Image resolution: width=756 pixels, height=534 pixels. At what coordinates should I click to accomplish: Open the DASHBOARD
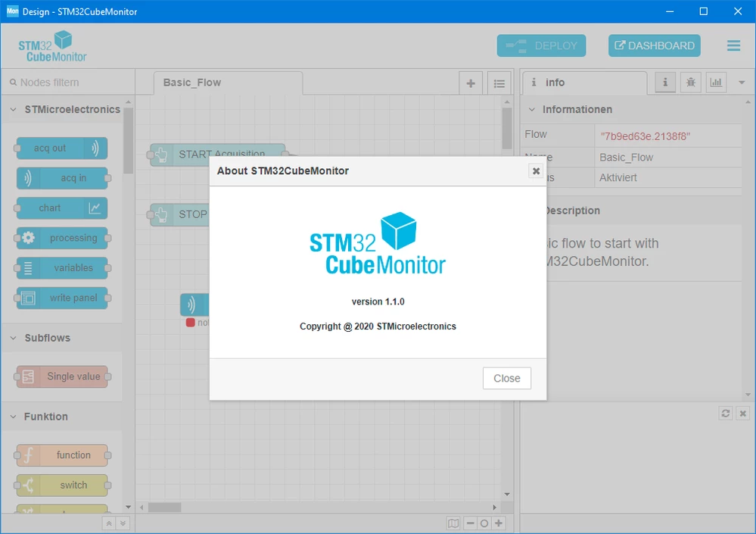pos(655,46)
